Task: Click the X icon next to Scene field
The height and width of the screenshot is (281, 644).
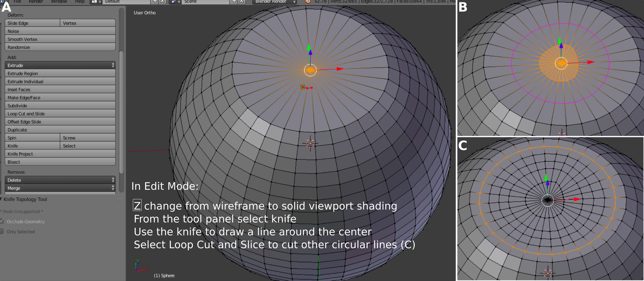Action: point(241,2)
